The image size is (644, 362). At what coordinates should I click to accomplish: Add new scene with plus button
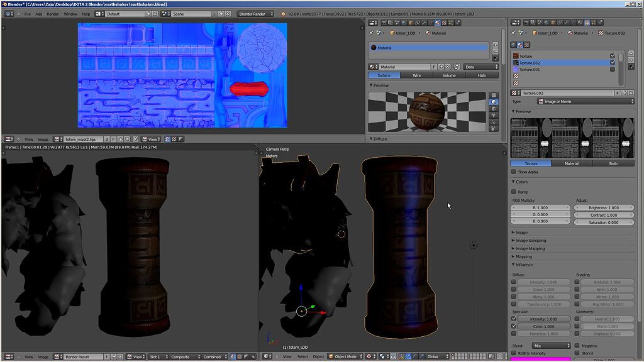click(x=221, y=14)
